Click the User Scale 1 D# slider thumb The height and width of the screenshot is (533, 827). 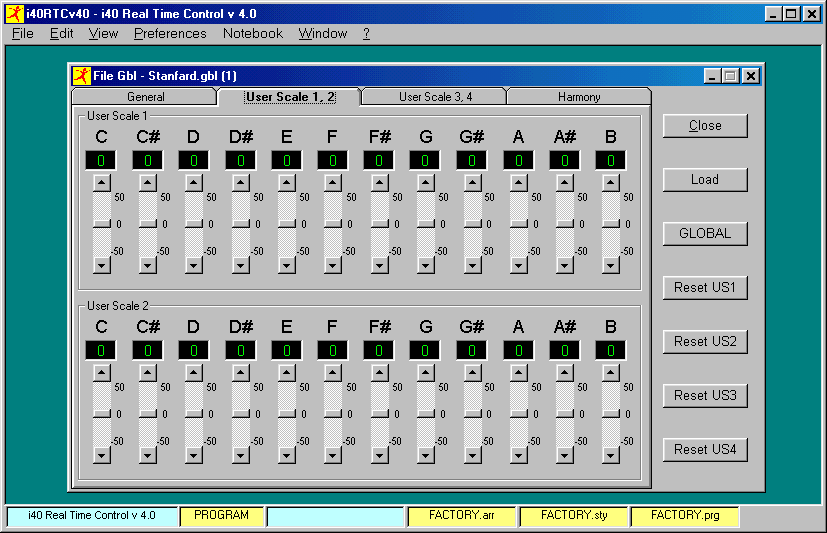pyautogui.click(x=240, y=224)
